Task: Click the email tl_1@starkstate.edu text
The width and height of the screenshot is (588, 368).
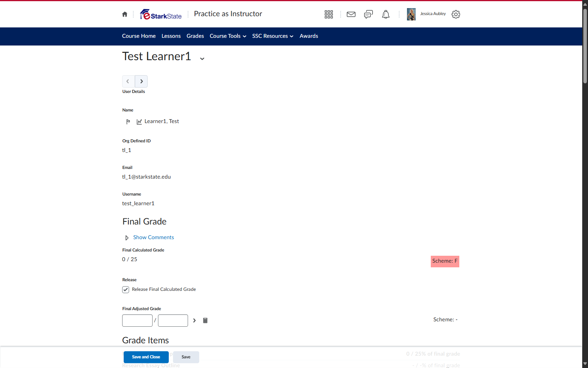Action: (x=146, y=177)
